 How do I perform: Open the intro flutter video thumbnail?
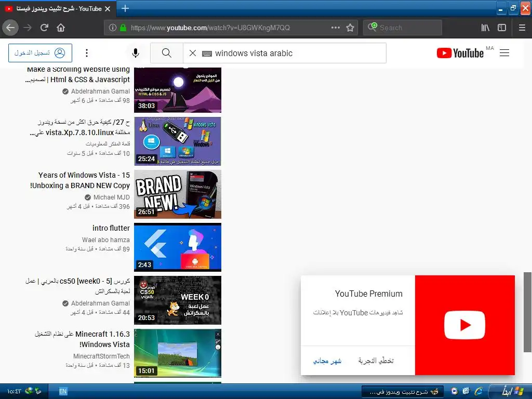coord(178,247)
